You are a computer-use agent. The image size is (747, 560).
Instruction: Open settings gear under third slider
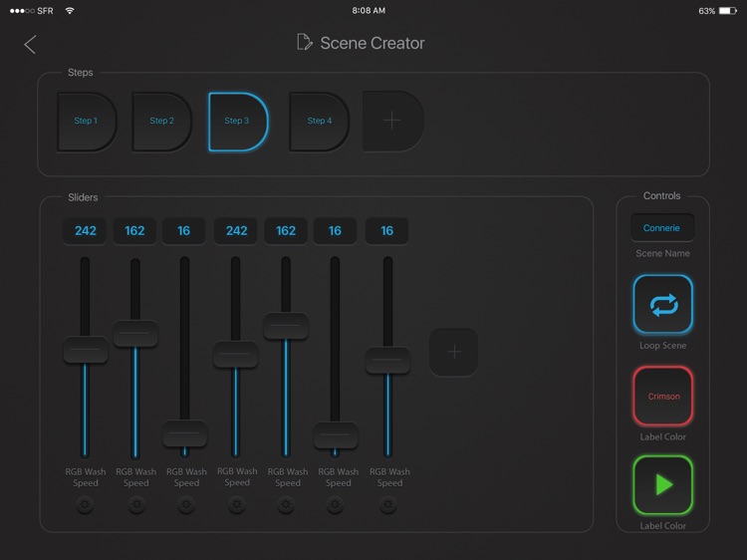click(186, 504)
